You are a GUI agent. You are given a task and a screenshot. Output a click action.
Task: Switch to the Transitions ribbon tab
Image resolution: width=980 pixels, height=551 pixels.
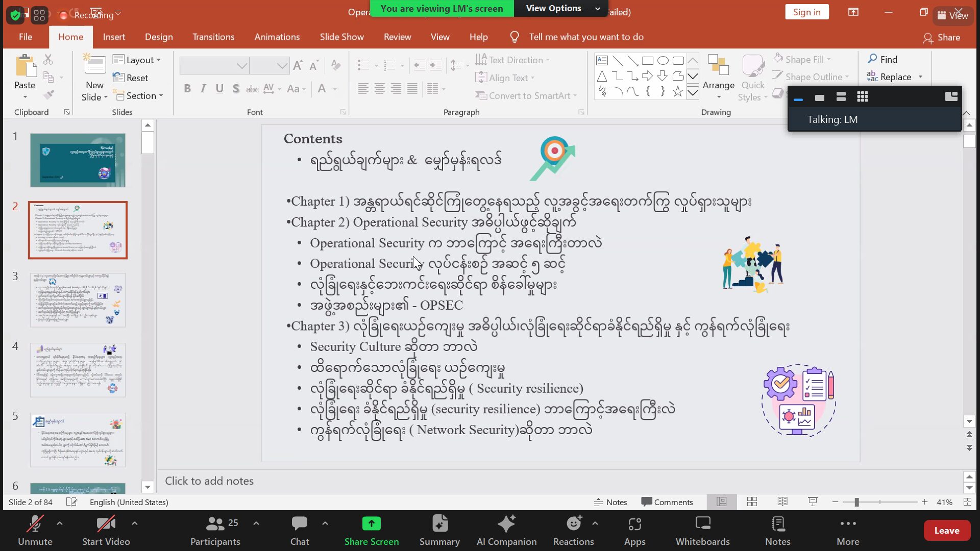tap(213, 37)
